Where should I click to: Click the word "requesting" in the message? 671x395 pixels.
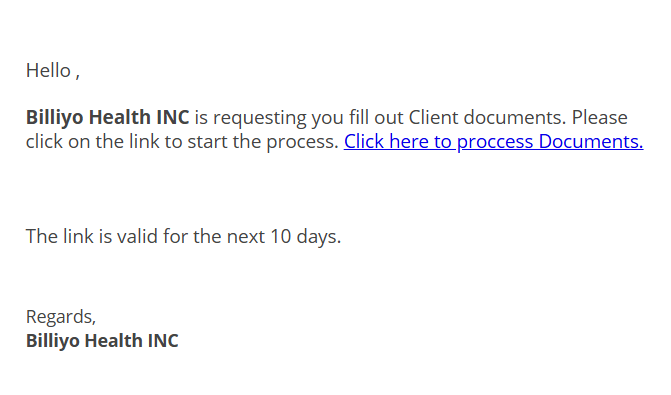click(260, 119)
